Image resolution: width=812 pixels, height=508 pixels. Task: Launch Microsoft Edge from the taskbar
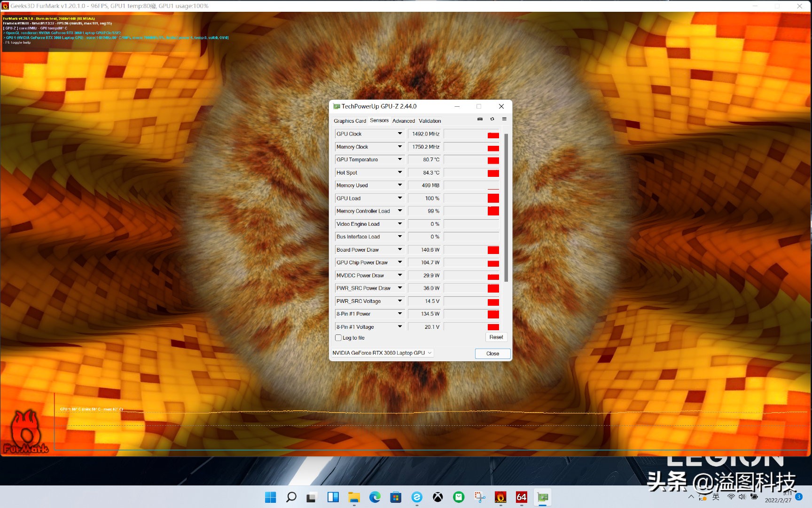375,497
